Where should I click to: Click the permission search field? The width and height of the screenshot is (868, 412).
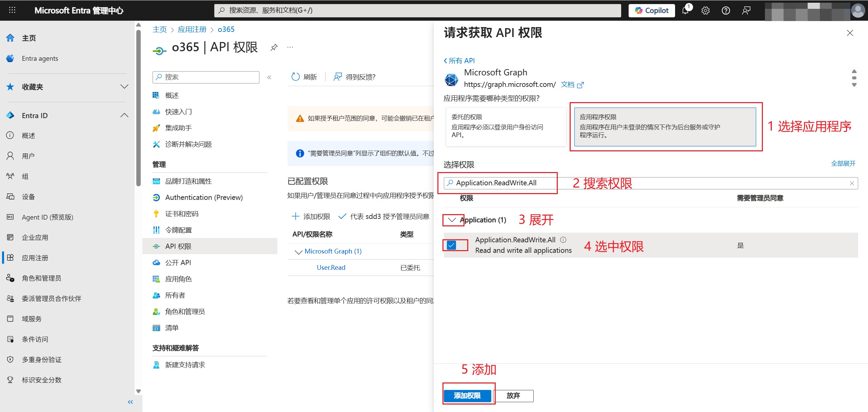pyautogui.click(x=651, y=183)
